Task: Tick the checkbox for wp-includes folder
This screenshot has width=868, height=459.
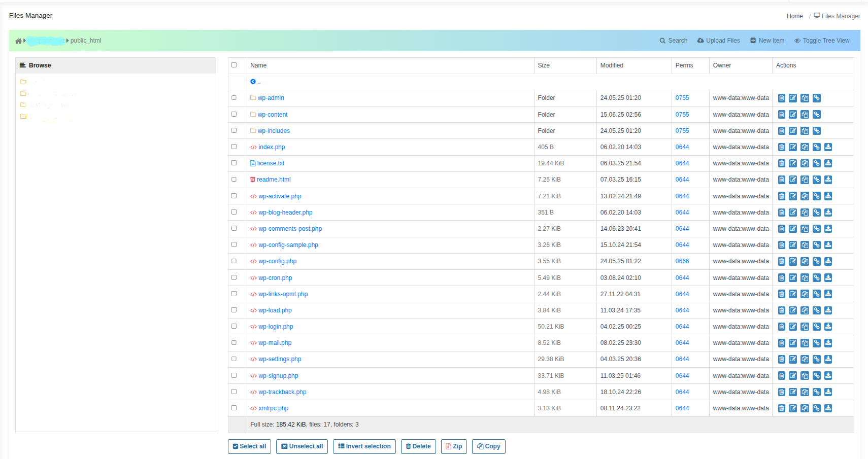Action: pos(234,131)
